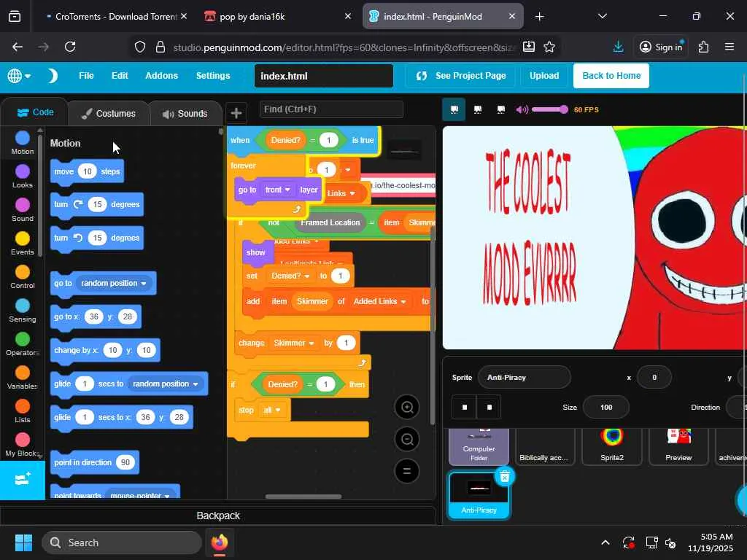Open Firefox extensions puzzle icon
The image size is (747, 560).
coord(703,47)
